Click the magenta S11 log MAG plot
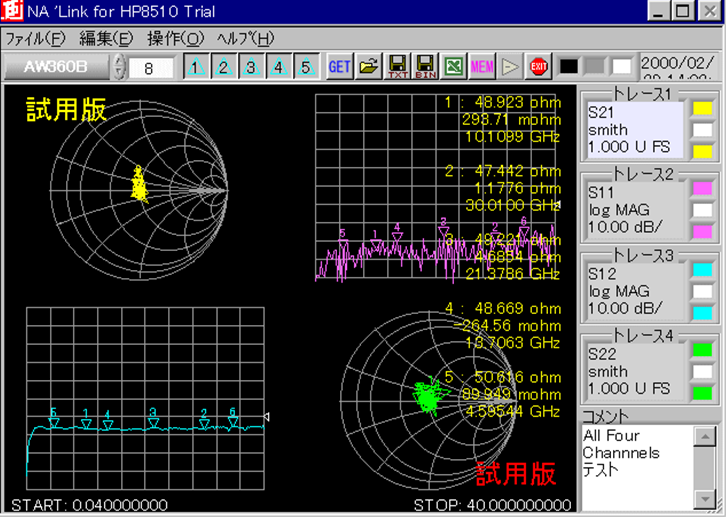The image size is (726, 517). click(435, 187)
